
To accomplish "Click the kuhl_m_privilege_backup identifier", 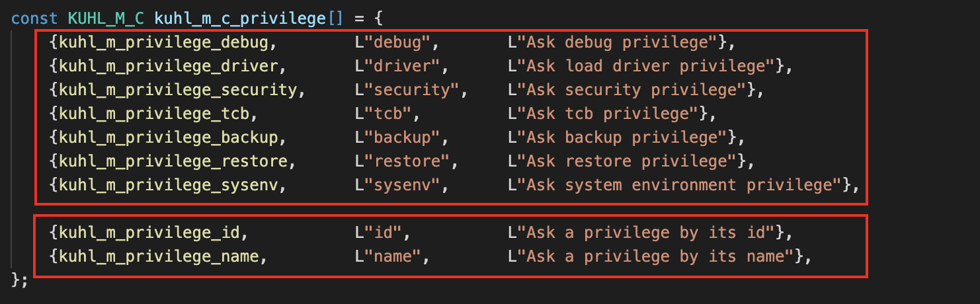I will pyautogui.click(x=168, y=137).
